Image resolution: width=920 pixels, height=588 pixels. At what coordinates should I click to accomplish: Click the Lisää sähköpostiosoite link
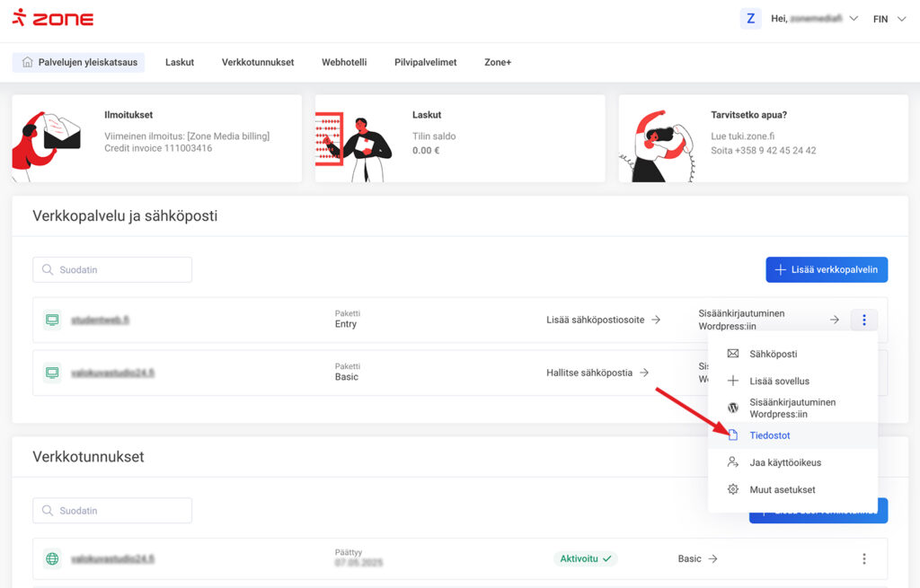[x=603, y=320]
